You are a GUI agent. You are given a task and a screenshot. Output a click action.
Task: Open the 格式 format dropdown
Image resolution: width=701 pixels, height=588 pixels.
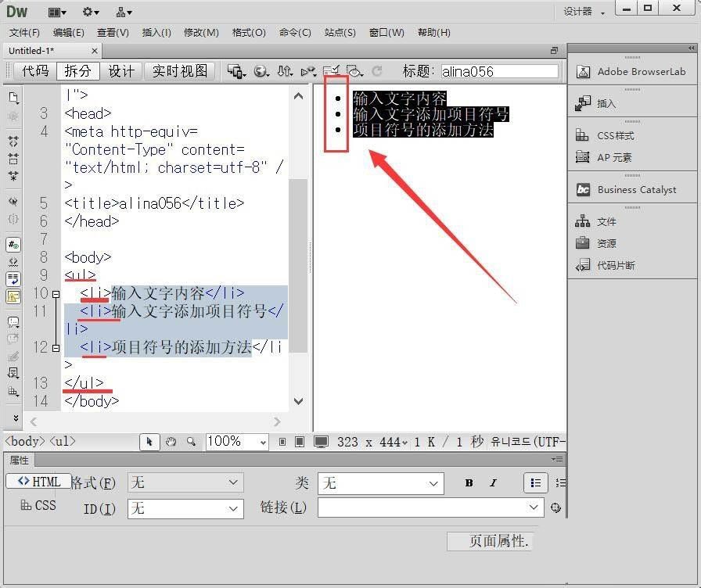[185, 482]
